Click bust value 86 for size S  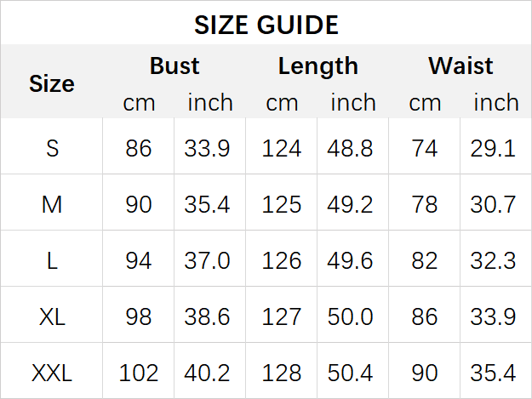pos(139,149)
